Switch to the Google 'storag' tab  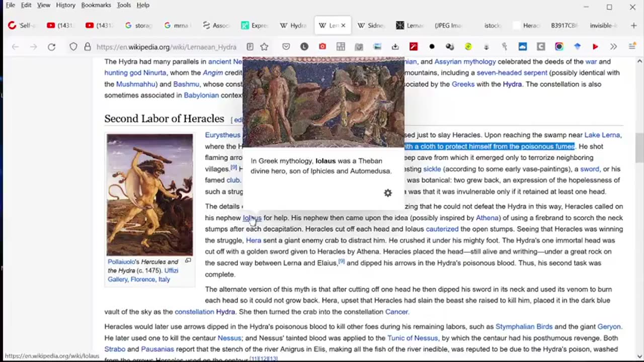[139, 25]
